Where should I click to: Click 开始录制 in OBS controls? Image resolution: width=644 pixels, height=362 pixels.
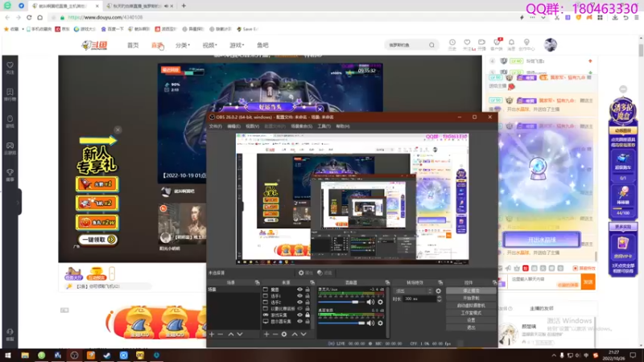(471, 298)
